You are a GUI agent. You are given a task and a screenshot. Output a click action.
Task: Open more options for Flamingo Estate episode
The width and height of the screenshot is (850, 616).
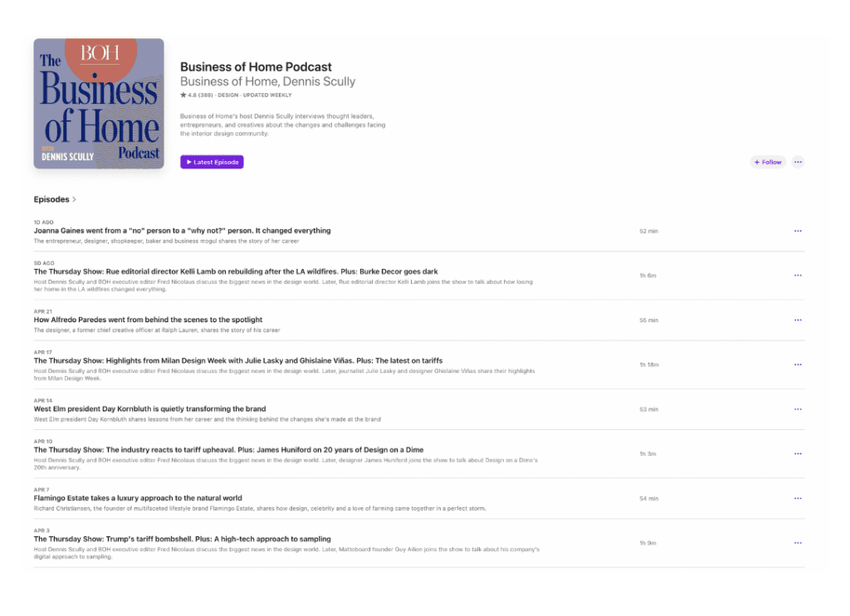point(798,498)
